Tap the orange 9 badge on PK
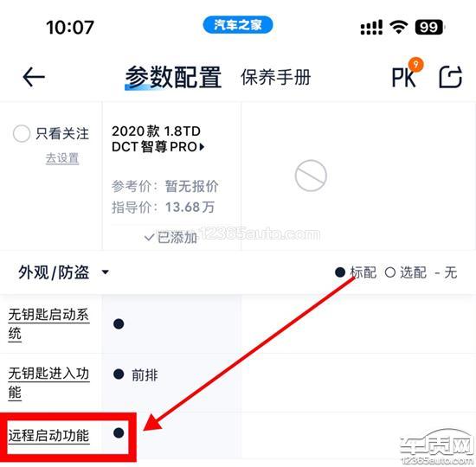Image resolution: width=476 pixels, height=467 pixels. click(x=415, y=64)
